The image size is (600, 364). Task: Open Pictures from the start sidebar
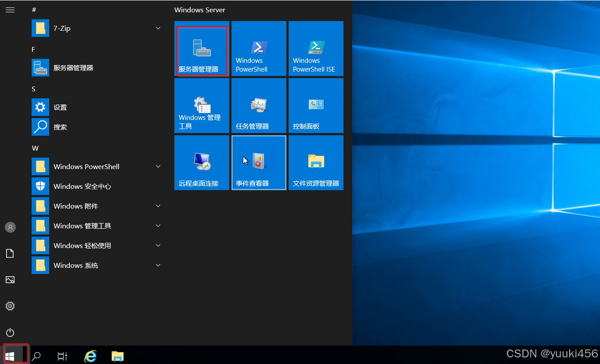(10, 280)
